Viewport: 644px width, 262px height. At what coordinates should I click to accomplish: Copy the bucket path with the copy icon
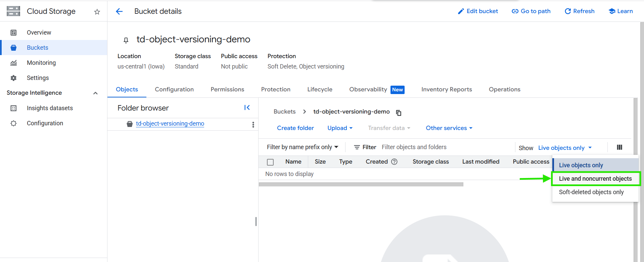(x=399, y=113)
